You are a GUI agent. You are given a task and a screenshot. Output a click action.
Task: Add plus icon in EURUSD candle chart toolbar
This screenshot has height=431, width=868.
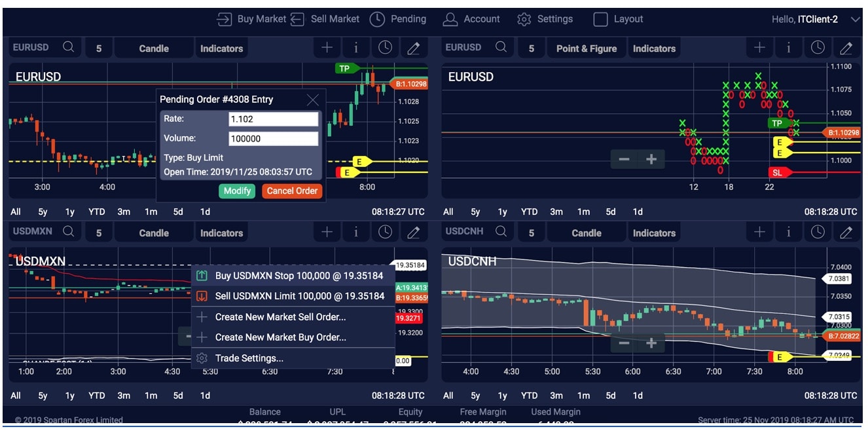click(x=327, y=47)
